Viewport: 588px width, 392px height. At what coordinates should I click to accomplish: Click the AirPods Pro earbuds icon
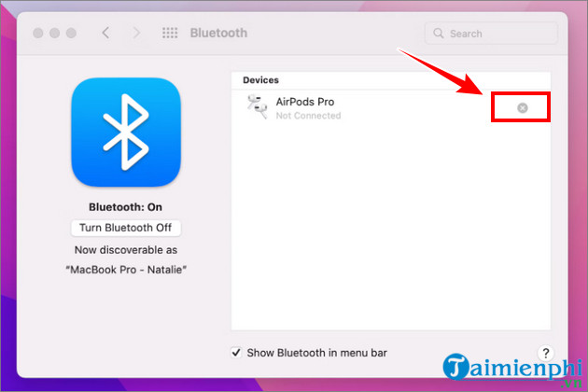point(257,107)
